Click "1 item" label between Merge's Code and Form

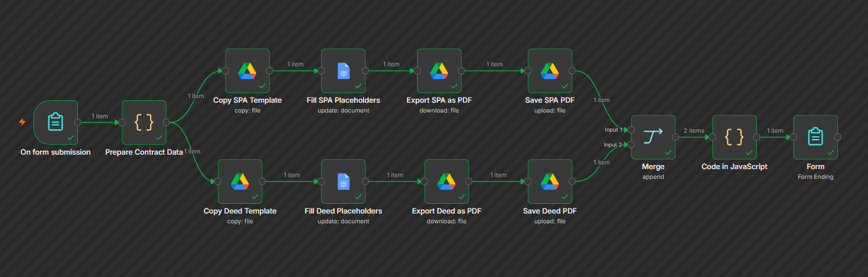(x=775, y=131)
